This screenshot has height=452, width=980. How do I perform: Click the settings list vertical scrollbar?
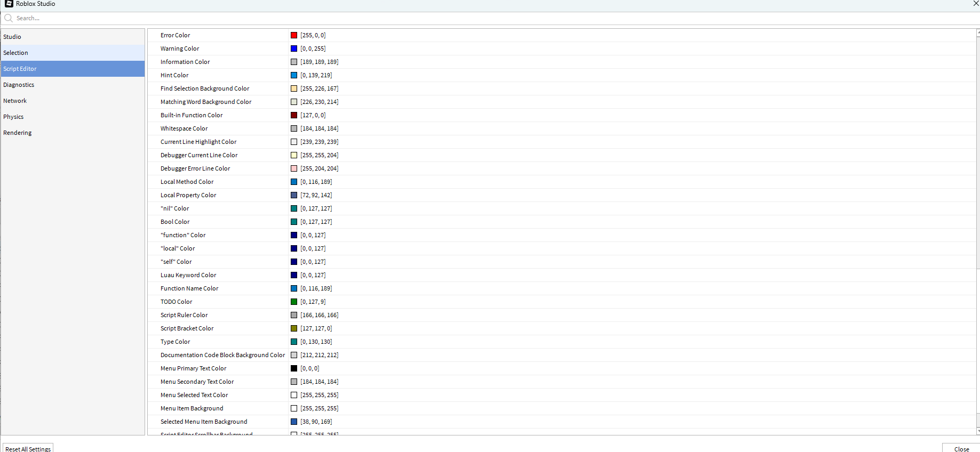click(978, 232)
